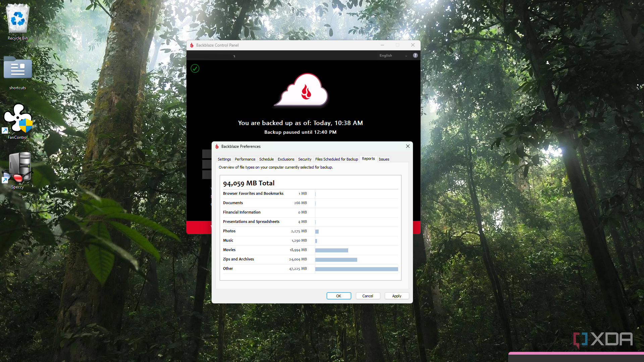
Task: Launch the FanControl desktop shortcut
Action: pos(18,121)
